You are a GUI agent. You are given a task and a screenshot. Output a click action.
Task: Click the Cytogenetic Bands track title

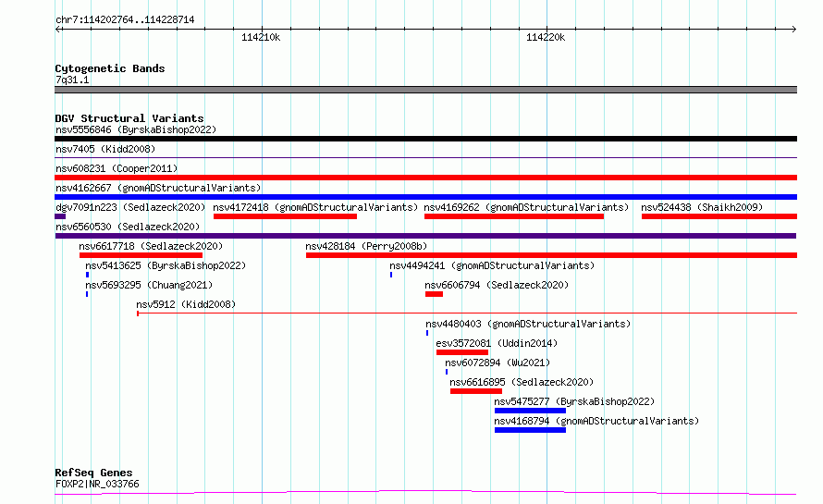[110, 68]
